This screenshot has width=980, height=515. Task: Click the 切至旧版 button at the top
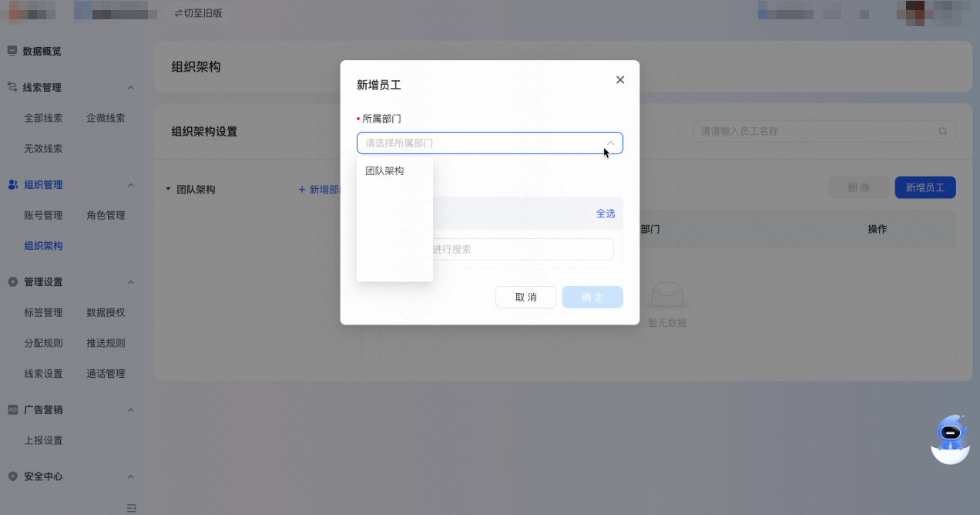click(198, 12)
